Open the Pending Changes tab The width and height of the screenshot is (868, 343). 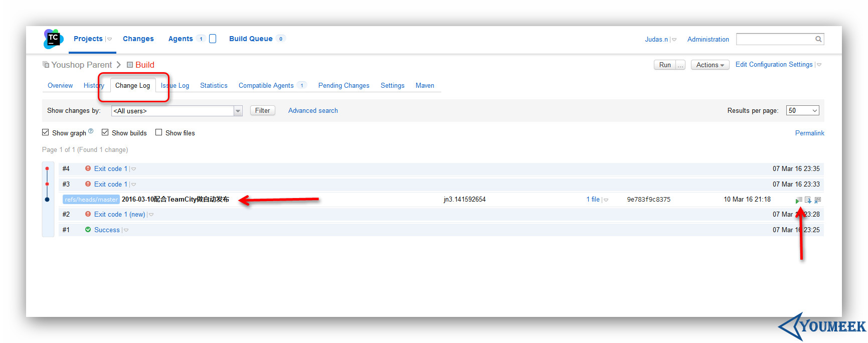coord(344,86)
